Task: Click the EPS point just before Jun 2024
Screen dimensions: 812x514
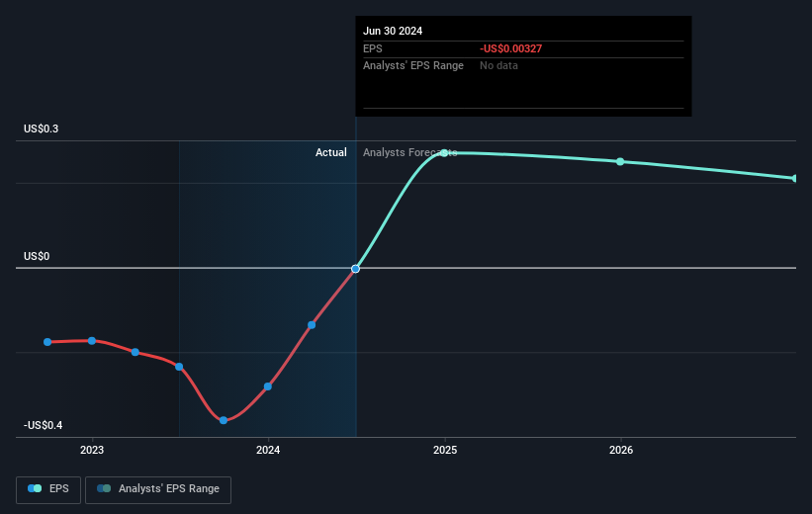Action: (312, 325)
